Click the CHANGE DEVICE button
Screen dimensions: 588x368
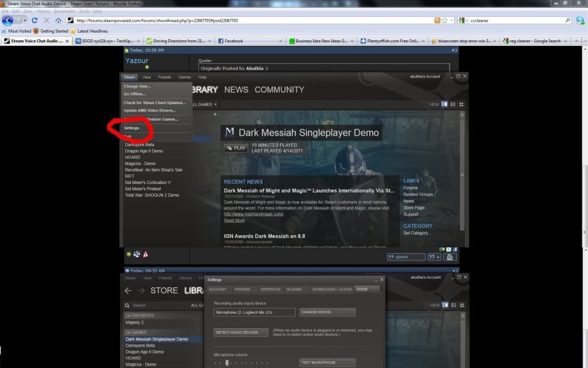(x=327, y=312)
